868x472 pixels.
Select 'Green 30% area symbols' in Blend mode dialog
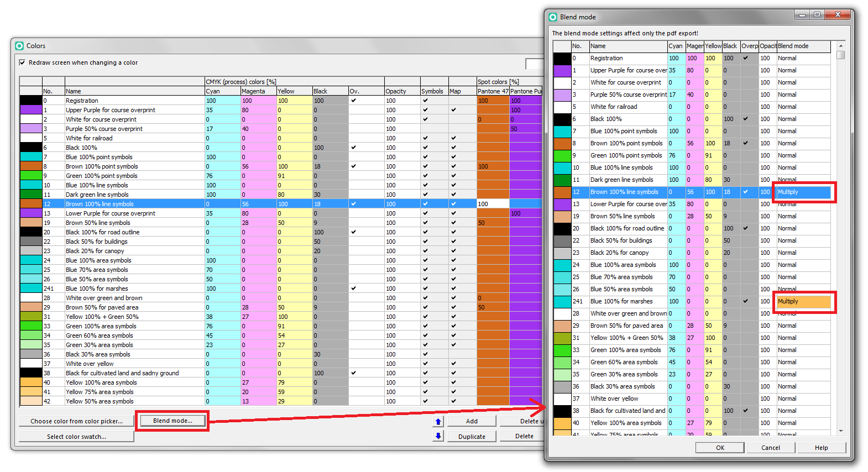pos(624,374)
